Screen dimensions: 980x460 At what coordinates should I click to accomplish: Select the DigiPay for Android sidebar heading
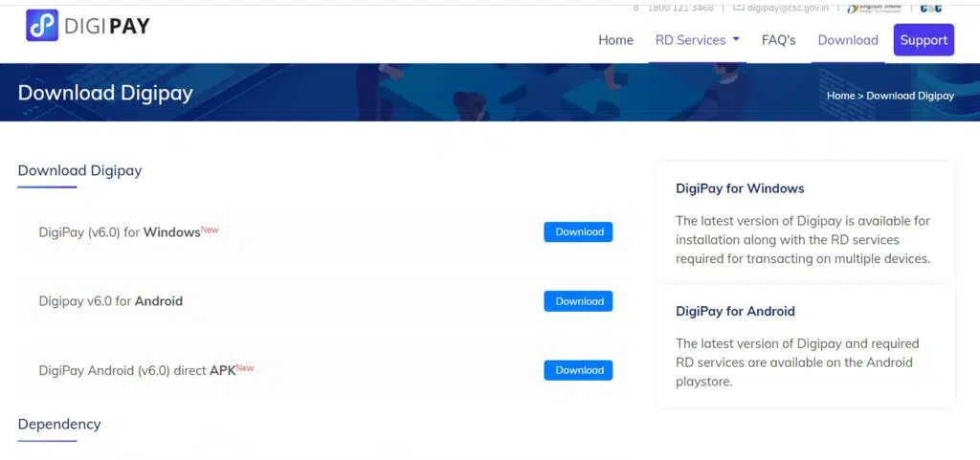[736, 311]
